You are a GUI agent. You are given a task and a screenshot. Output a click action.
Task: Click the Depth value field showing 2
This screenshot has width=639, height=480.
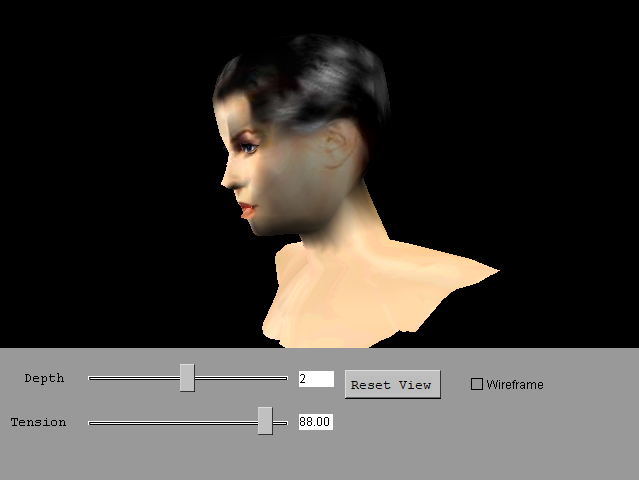316,379
